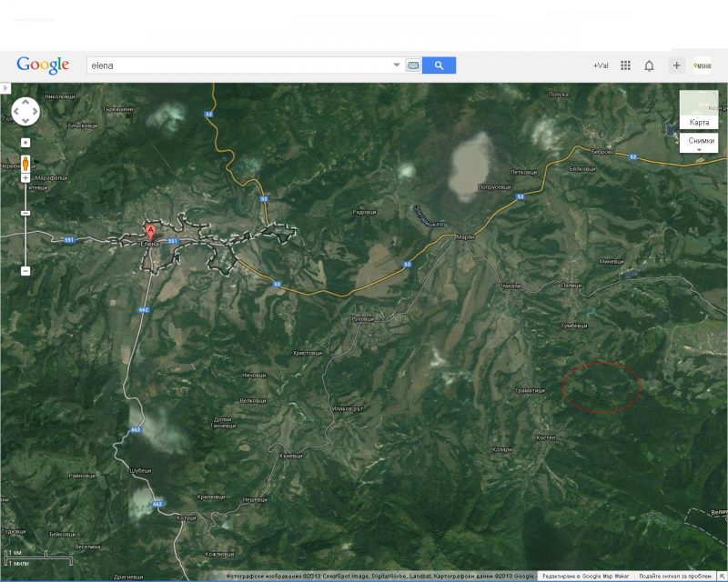Expand the collapsed left side panel
The height and width of the screenshot is (582, 728).
[5, 88]
